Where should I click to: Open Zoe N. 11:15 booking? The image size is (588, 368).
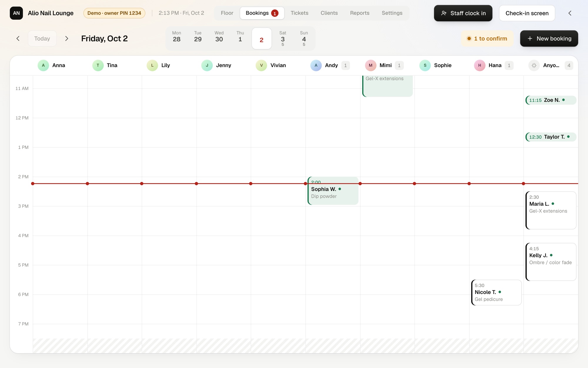pos(551,100)
